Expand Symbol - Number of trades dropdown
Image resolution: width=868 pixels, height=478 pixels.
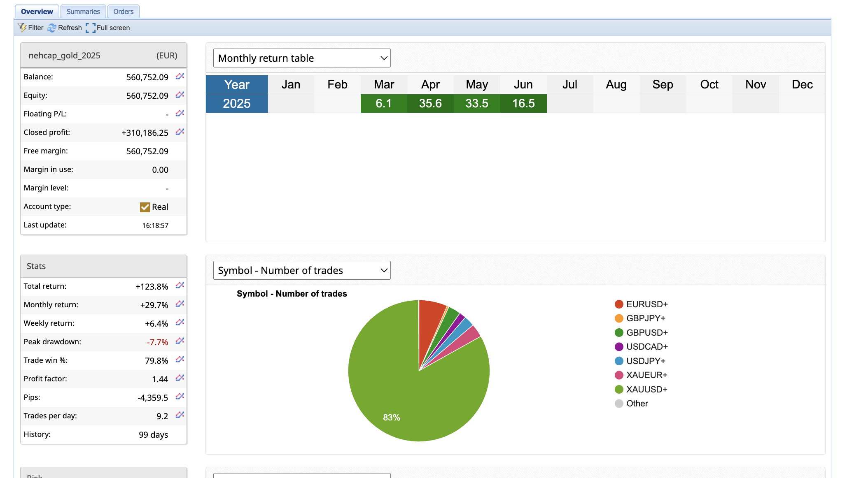point(302,270)
